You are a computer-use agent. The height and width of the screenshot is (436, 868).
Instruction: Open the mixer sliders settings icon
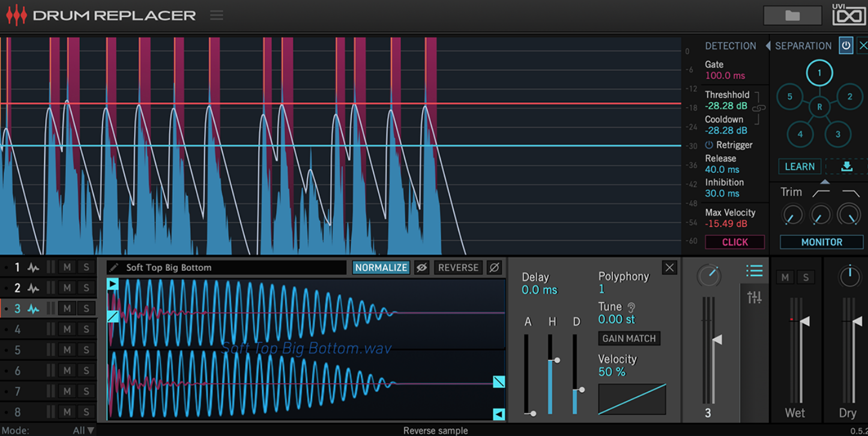[754, 297]
